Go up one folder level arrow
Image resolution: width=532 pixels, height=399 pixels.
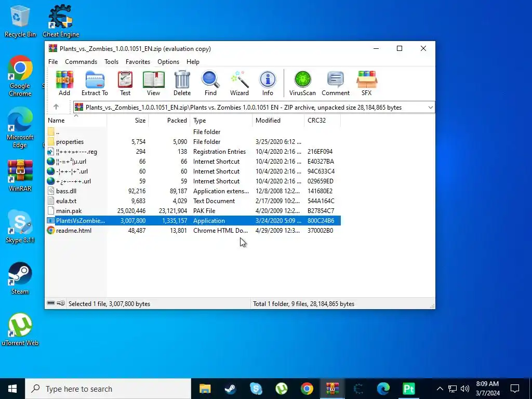tap(56, 107)
